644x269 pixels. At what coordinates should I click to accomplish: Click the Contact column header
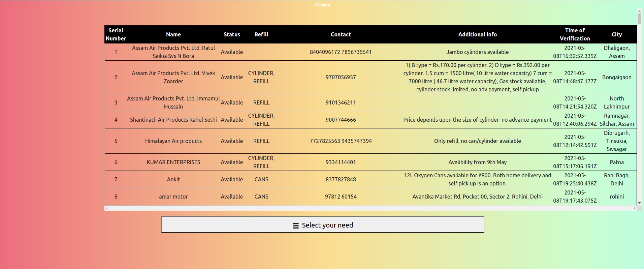tap(341, 34)
